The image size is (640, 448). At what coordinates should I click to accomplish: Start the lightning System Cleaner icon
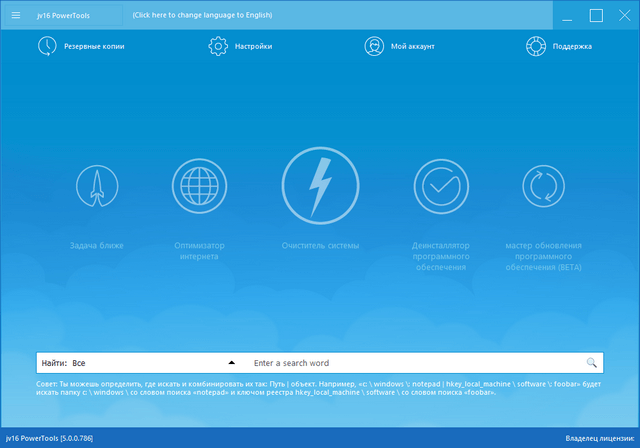click(x=320, y=186)
